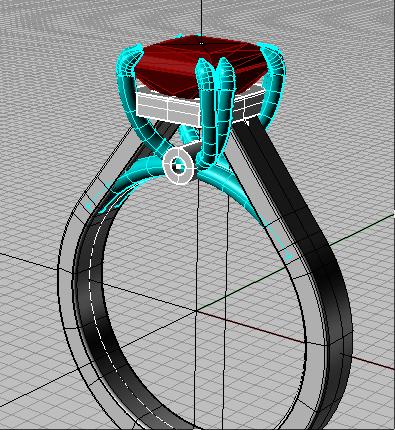
Task: Select the far-right curved cyan prong
Action: [x=274, y=83]
